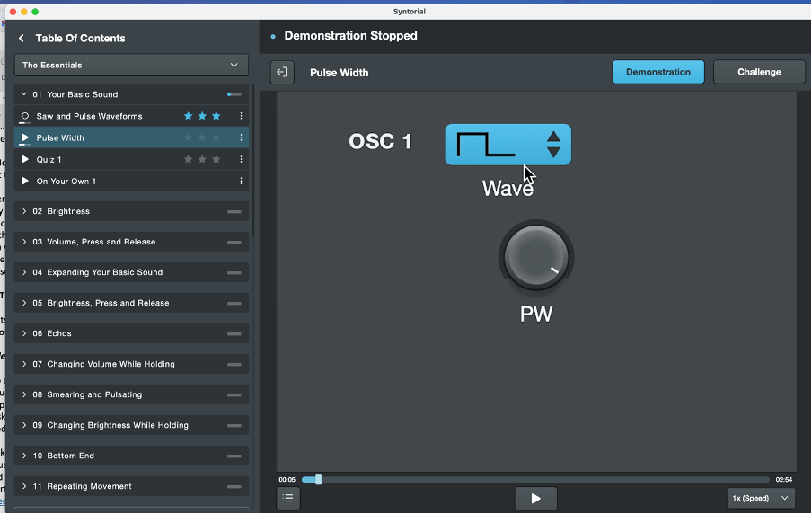Click the replay icon for Saw and Pulse Waveforms

[25, 117]
